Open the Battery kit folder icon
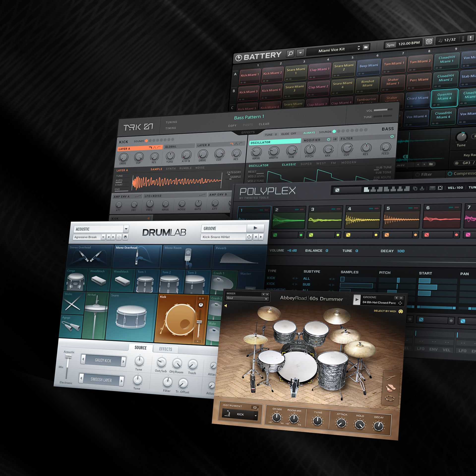Image resolution: width=476 pixels, height=476 pixels. (366, 47)
